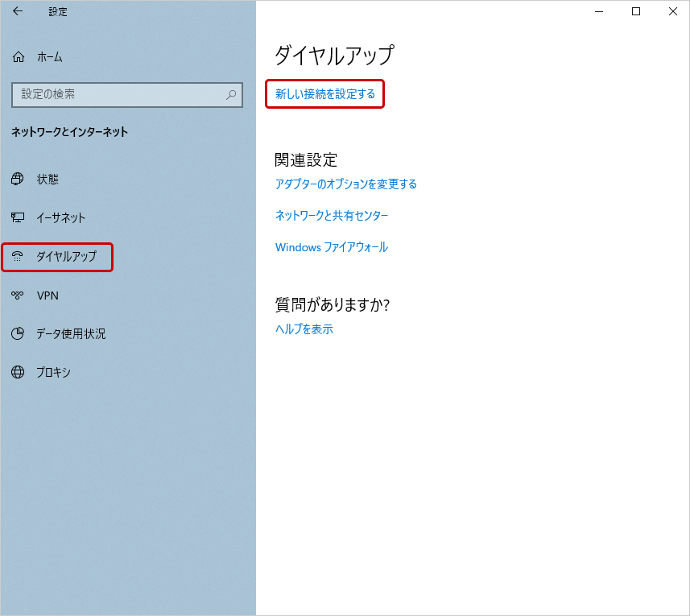This screenshot has width=690, height=616.
Task: Select the VPN key icon
Action: [18, 296]
